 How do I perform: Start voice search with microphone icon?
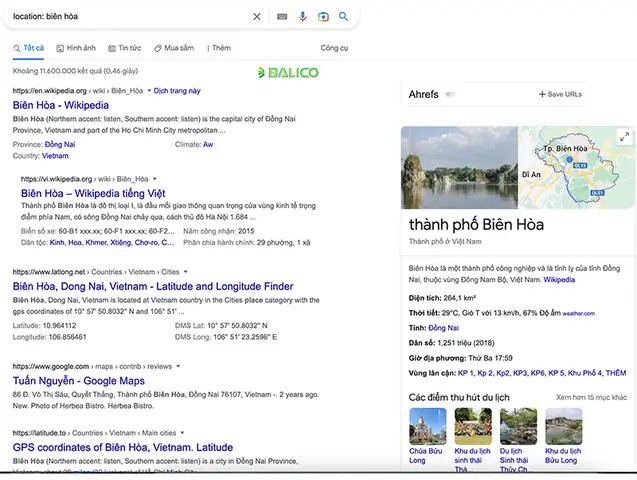click(x=303, y=17)
